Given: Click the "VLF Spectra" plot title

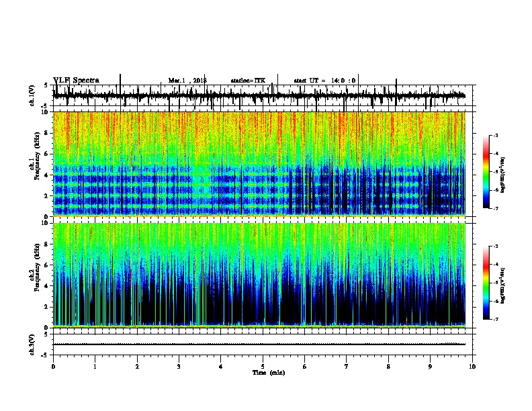Looking at the screenshot, I should [x=77, y=81].
